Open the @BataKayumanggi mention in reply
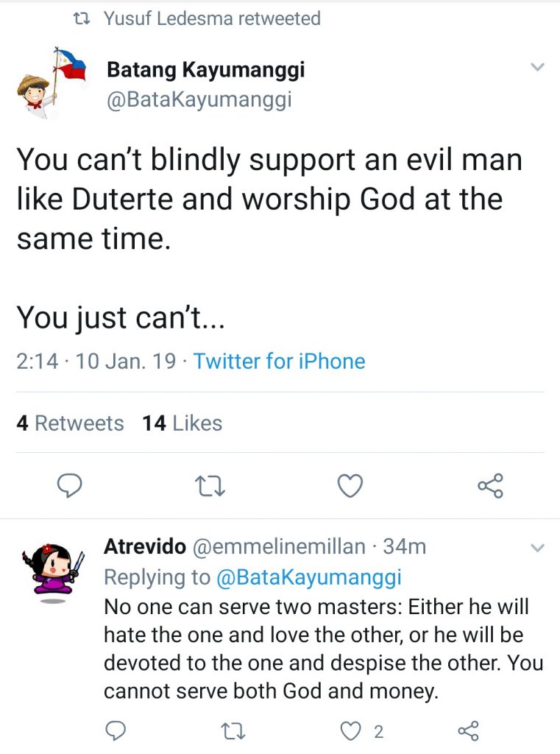The image size is (560, 754). (x=308, y=577)
